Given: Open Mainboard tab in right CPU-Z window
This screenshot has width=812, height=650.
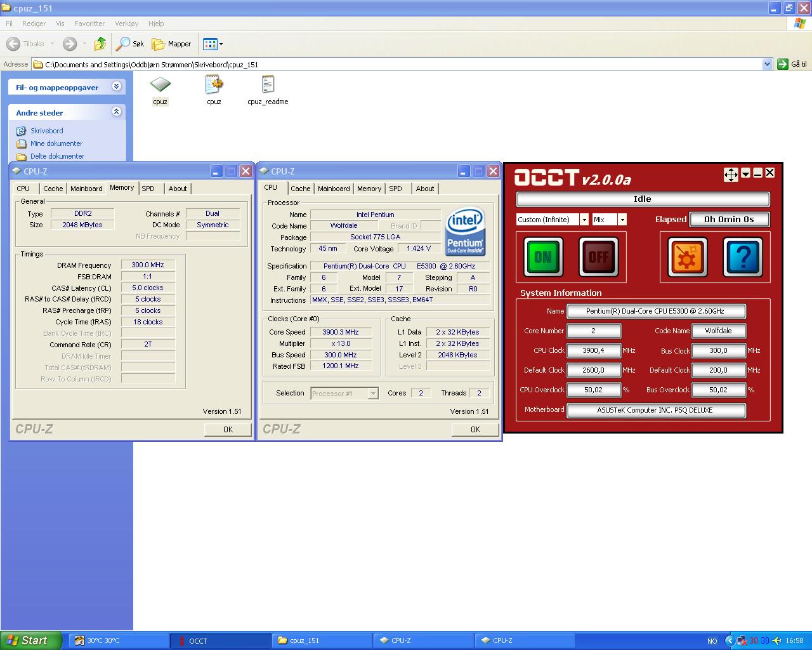Looking at the screenshot, I should point(334,189).
